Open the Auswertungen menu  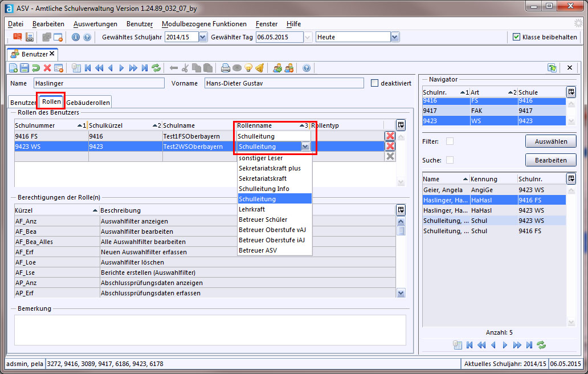click(95, 23)
